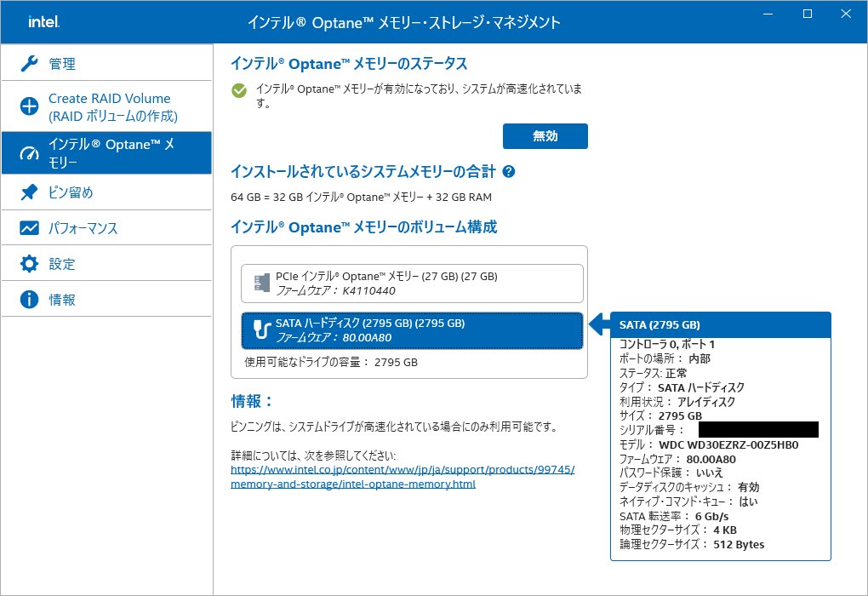The height and width of the screenshot is (596, 868).
Task: Click the パフォーマンス chart icon
Action: [x=28, y=228]
